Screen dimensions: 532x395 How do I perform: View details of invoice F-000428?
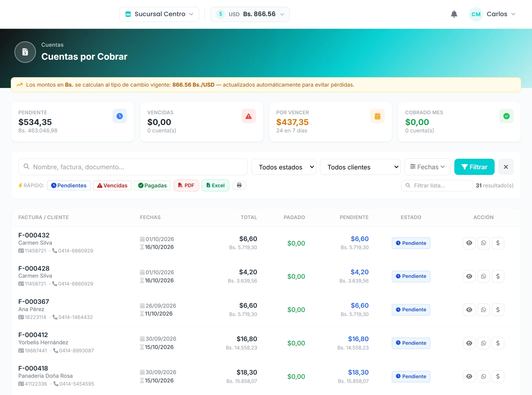click(x=469, y=276)
